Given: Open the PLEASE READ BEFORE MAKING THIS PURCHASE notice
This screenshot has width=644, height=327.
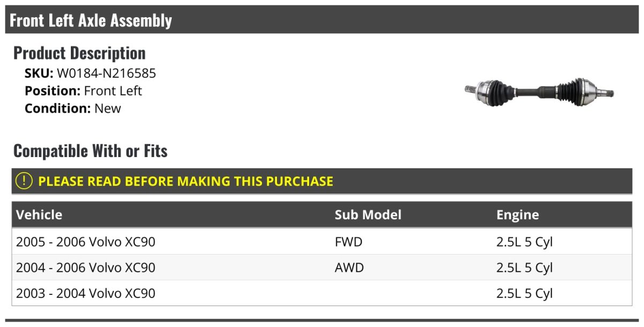Looking at the screenshot, I should pos(186,181).
